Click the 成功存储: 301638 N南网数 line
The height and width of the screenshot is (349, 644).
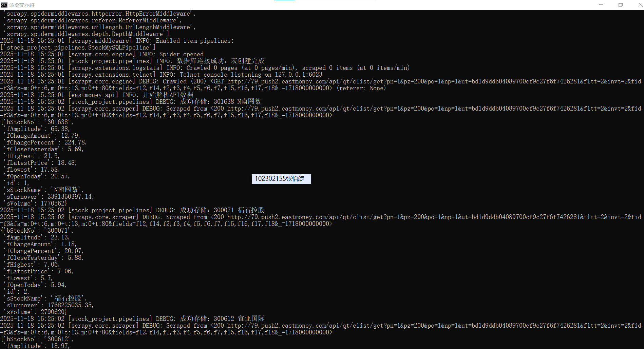(131, 102)
